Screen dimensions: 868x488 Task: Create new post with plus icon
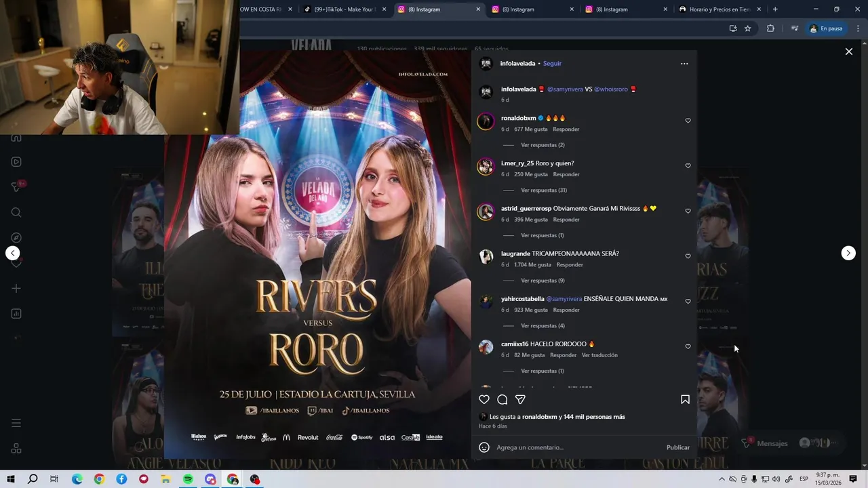point(16,289)
